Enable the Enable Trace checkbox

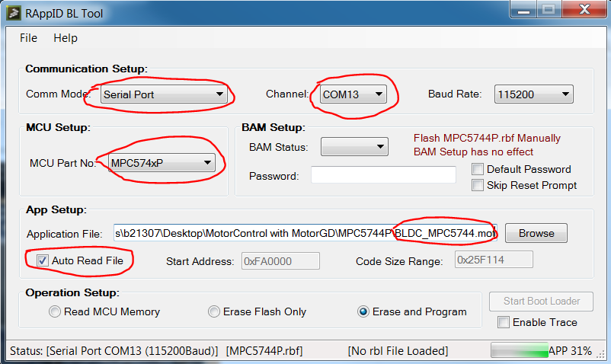tap(503, 322)
